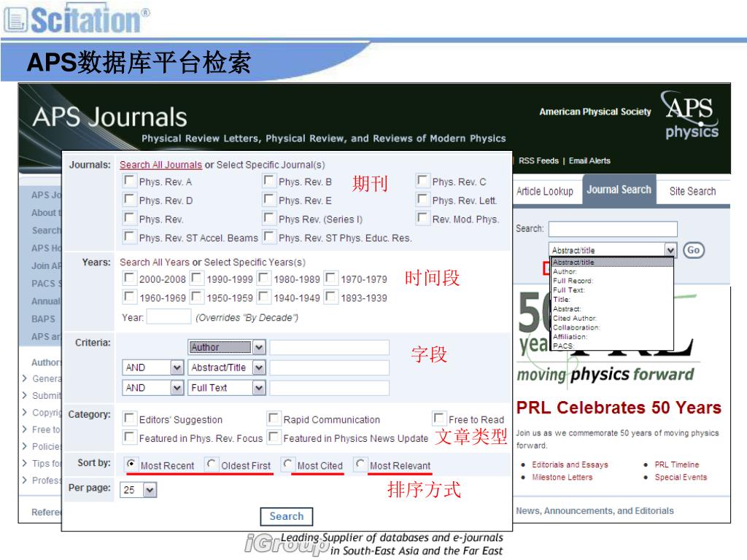Screen dimensions: 747x560
Task: Click Search All Journals link
Action: click(x=160, y=165)
